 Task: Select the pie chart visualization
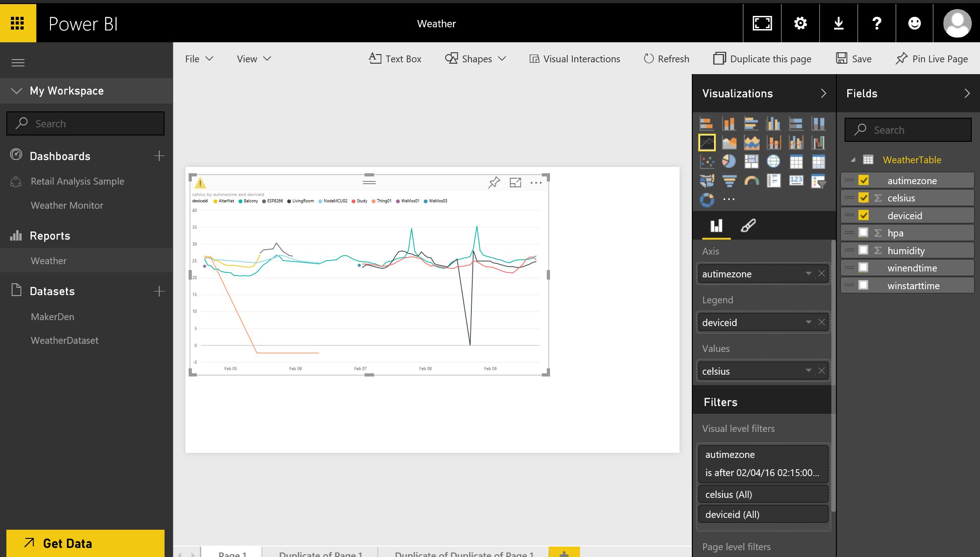(x=729, y=161)
